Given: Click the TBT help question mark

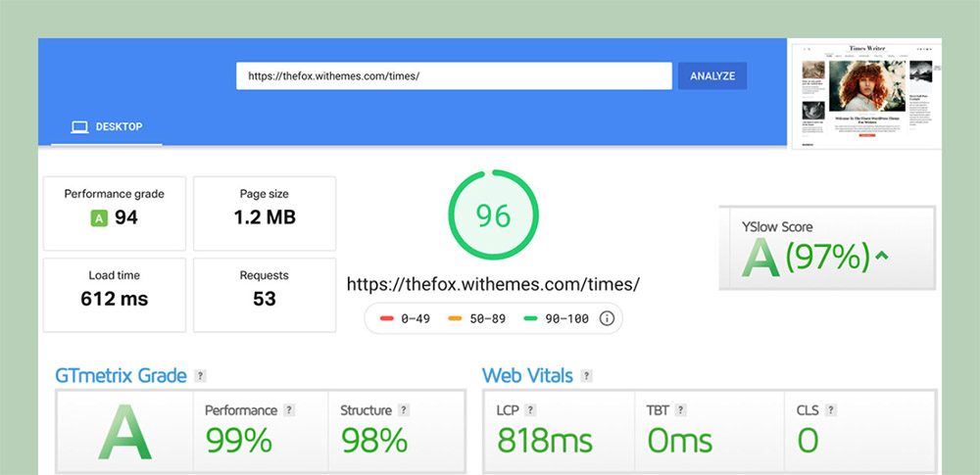Looking at the screenshot, I should [679, 410].
